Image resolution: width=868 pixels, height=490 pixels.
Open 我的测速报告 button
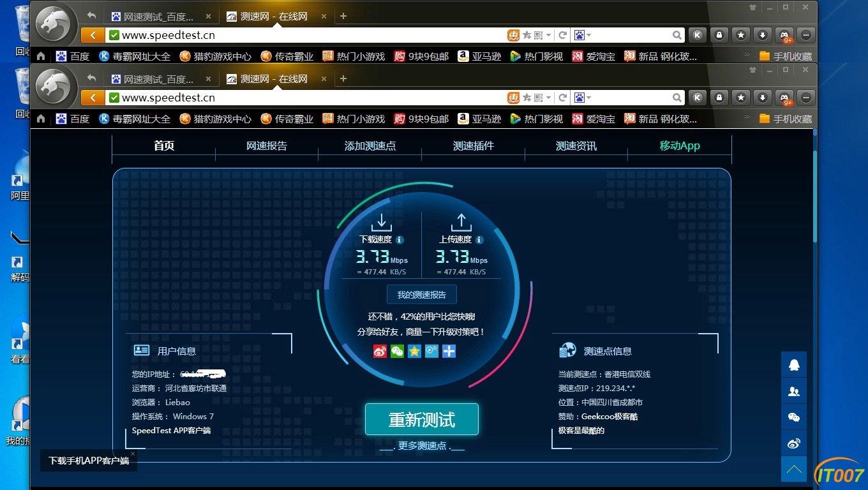click(422, 295)
